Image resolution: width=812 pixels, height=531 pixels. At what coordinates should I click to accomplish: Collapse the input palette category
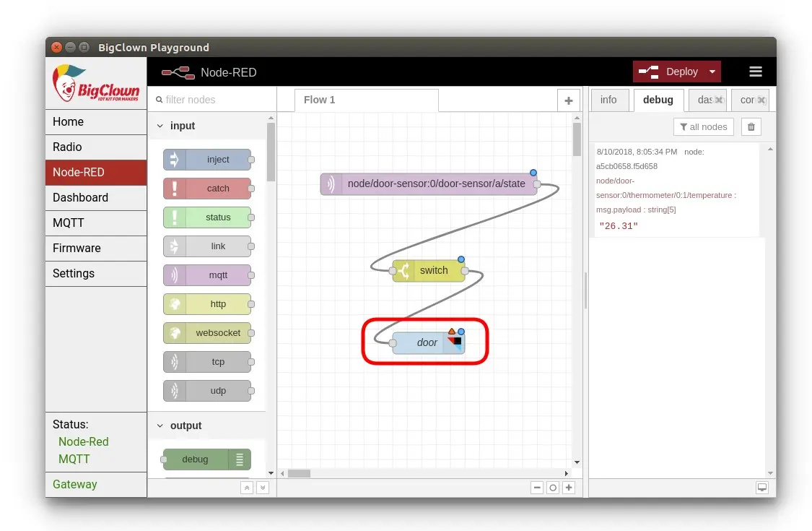pos(207,126)
